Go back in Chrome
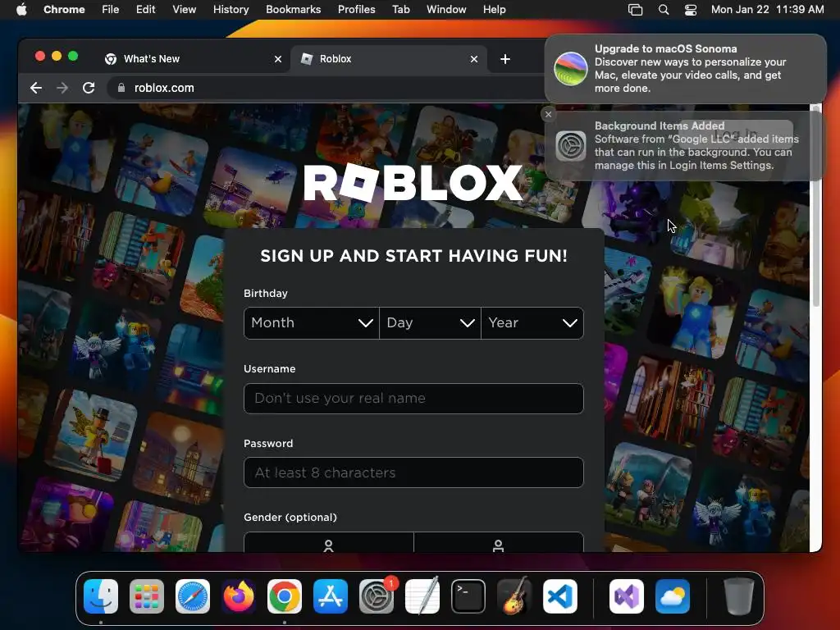 tap(36, 88)
